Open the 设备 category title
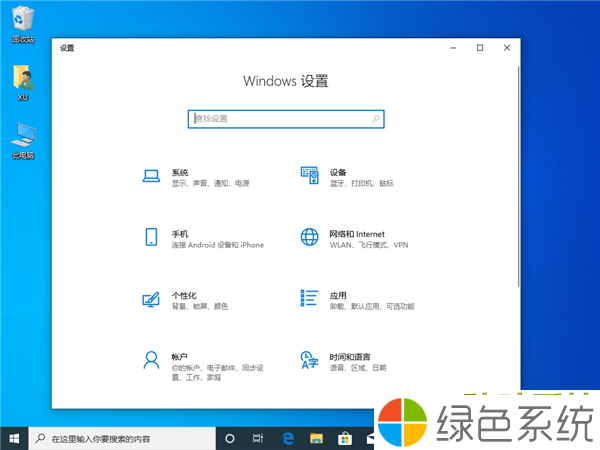 338,173
